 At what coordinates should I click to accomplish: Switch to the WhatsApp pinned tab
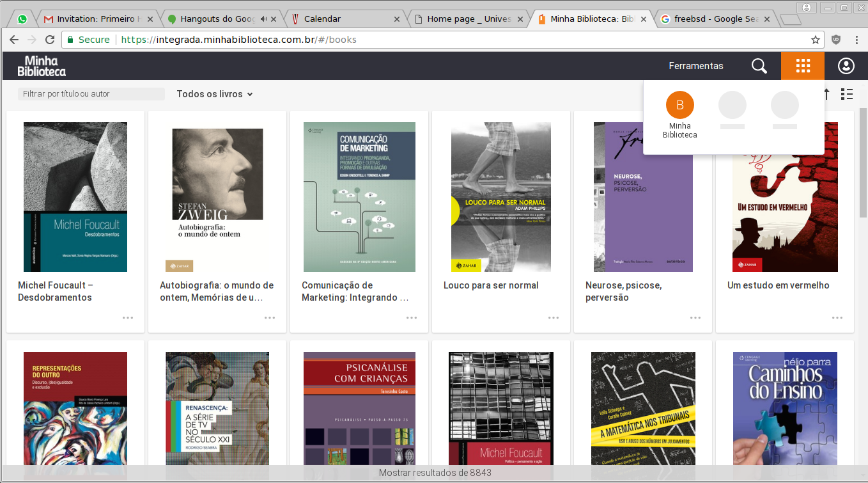tap(23, 19)
